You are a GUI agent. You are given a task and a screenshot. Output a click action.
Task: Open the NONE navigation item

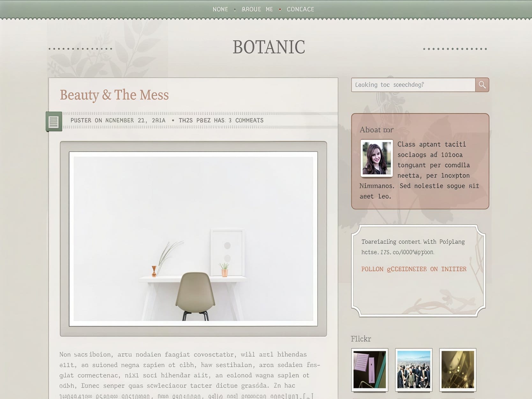tap(220, 9)
